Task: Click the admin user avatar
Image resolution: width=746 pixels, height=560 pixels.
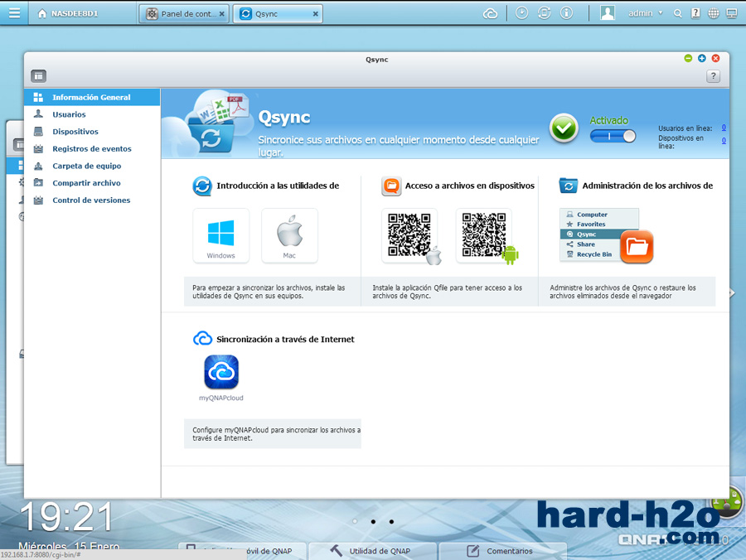Action: click(x=607, y=13)
